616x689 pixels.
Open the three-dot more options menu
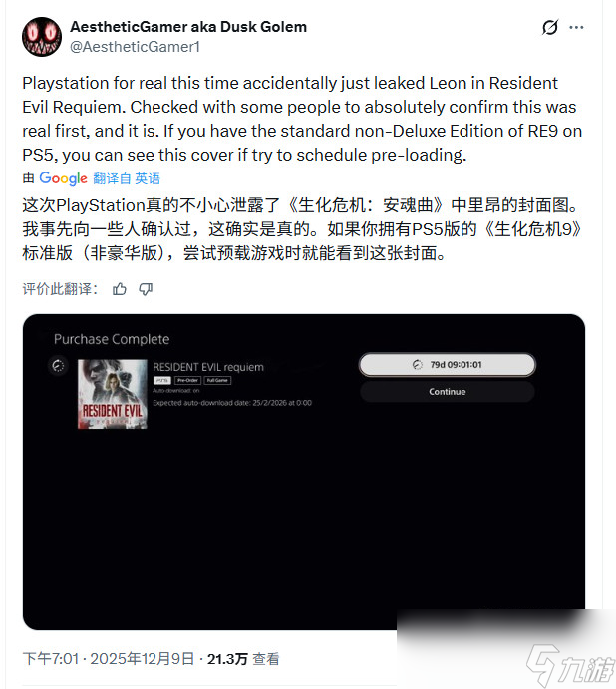pyautogui.click(x=576, y=27)
